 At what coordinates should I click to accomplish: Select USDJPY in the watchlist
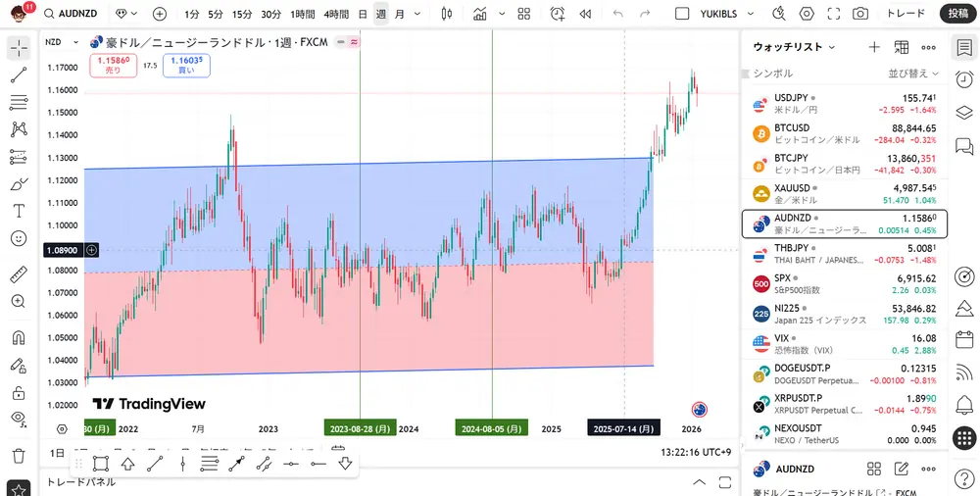845,103
